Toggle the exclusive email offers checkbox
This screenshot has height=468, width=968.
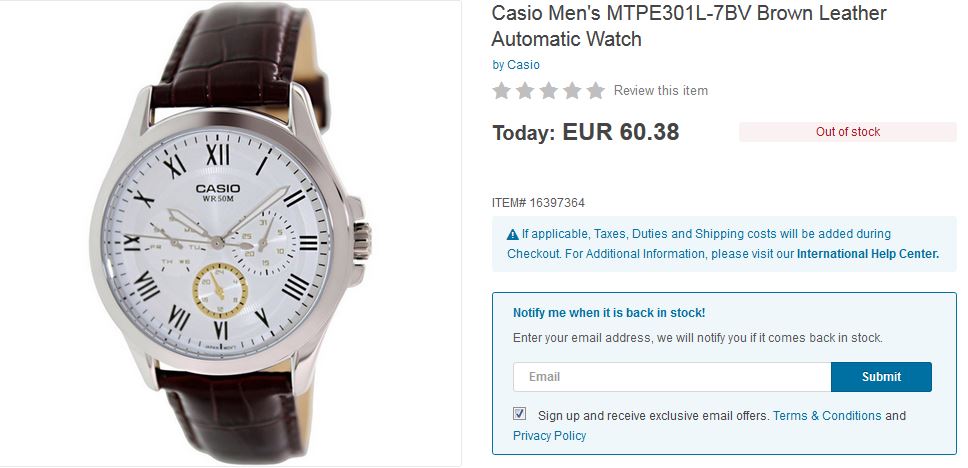(x=520, y=414)
